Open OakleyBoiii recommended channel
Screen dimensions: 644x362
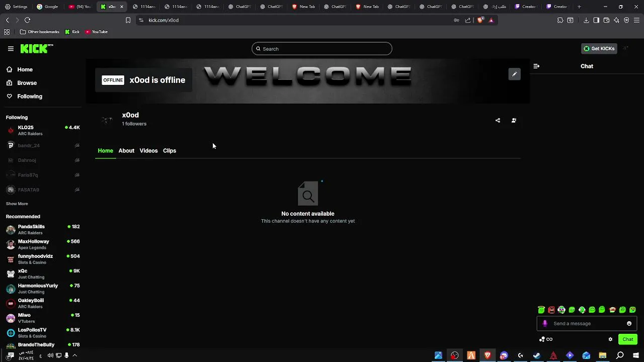[43, 303]
